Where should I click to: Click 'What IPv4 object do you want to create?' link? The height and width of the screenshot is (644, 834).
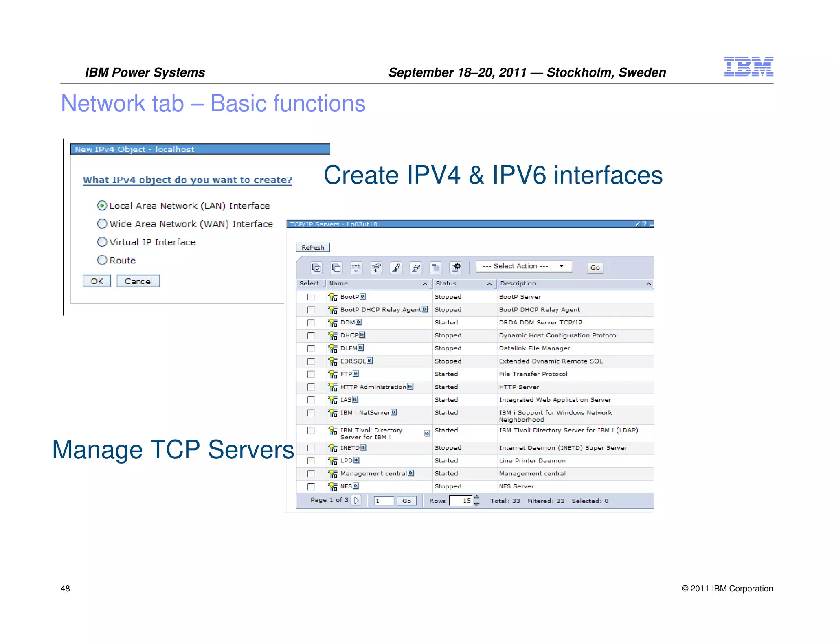click(x=187, y=180)
